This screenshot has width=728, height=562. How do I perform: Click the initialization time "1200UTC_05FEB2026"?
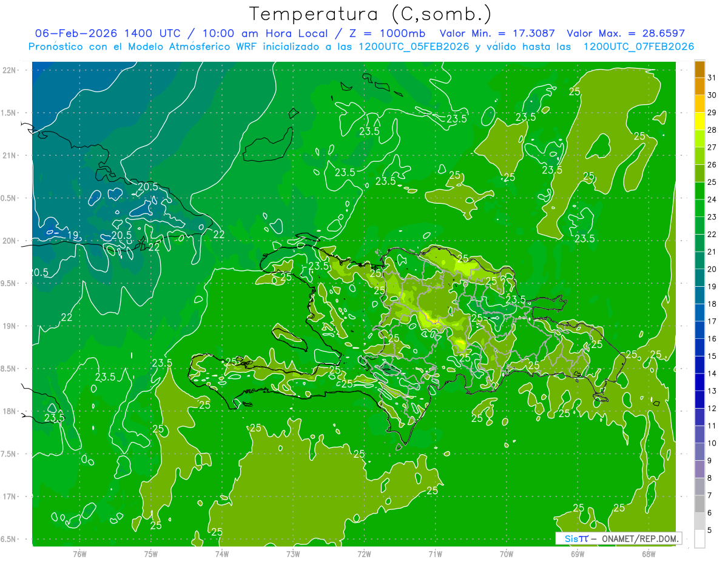tap(414, 47)
